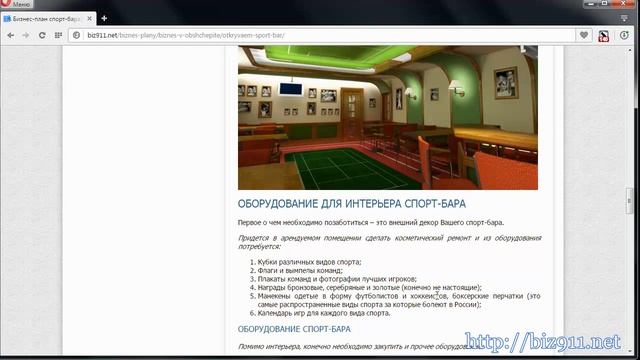Close the Бизнес-план спорт-бара tab
Viewport: 640px width, 360px height.
tap(89, 19)
